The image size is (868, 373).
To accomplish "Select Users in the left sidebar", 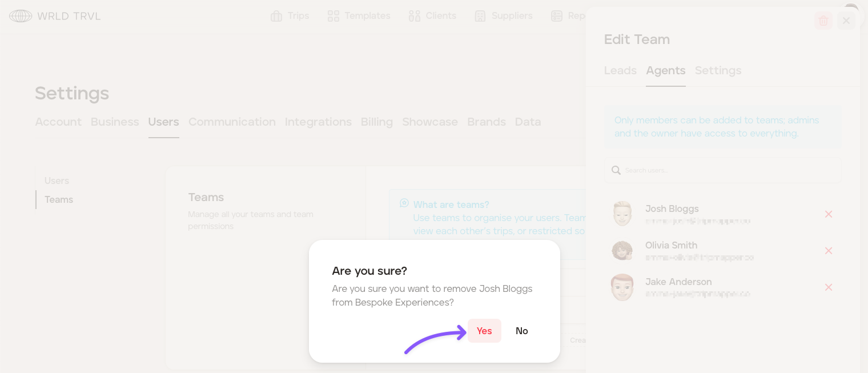I will [57, 181].
